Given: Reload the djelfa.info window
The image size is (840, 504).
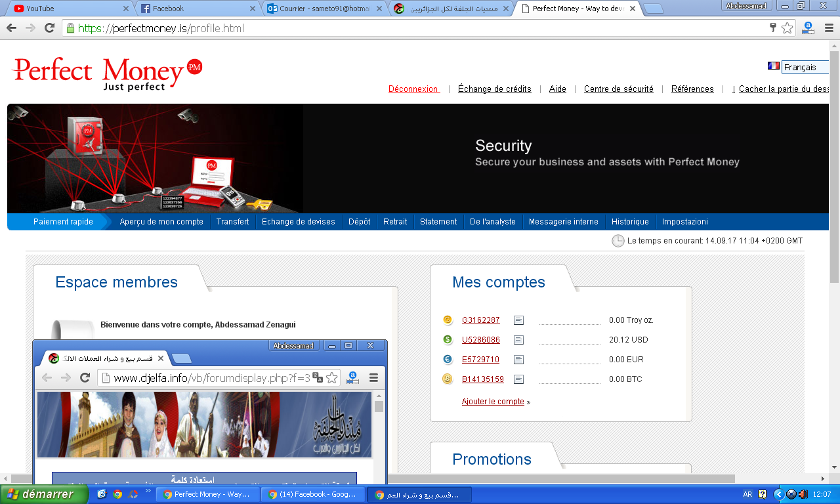Looking at the screenshot, I should pos(85,377).
